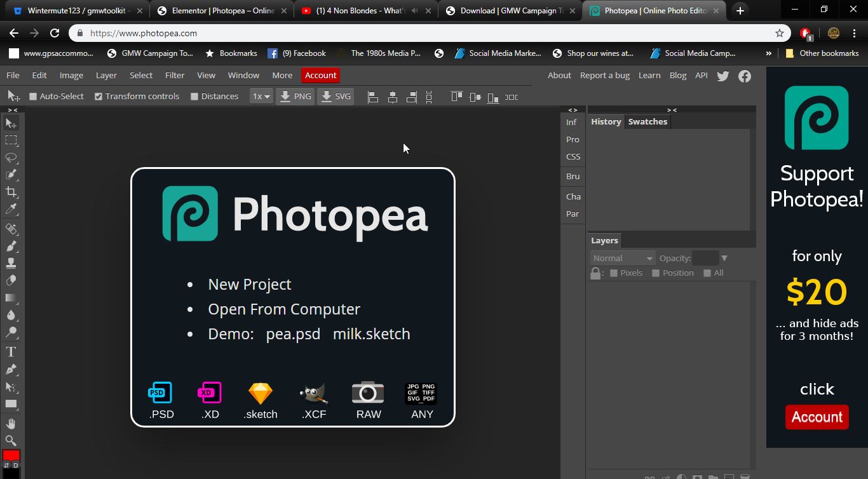The height and width of the screenshot is (479, 868).
Task: Click the red Account button in menu bar
Action: click(x=320, y=75)
